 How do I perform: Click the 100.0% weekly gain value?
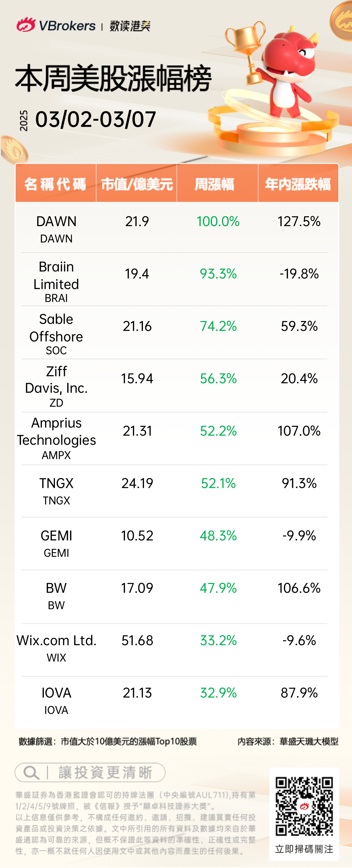tap(218, 221)
